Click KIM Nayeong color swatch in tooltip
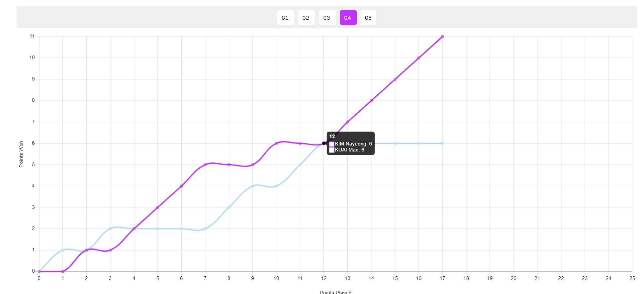644x294 pixels. (331, 144)
